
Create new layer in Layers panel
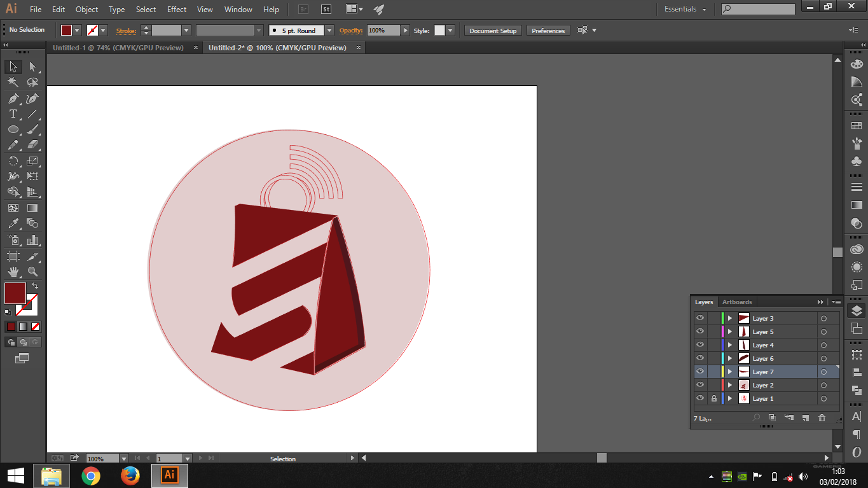[x=805, y=418]
